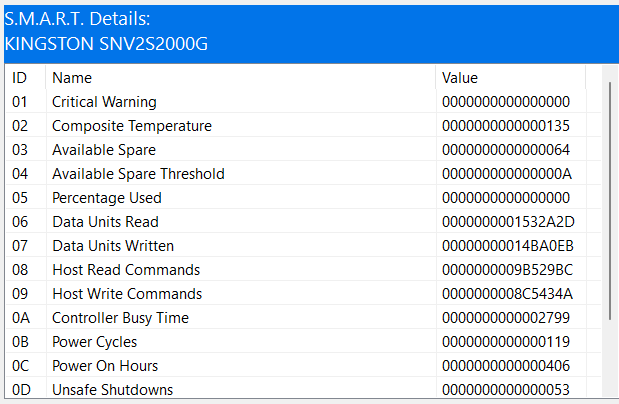Select the Critical Warning row

tap(303, 102)
